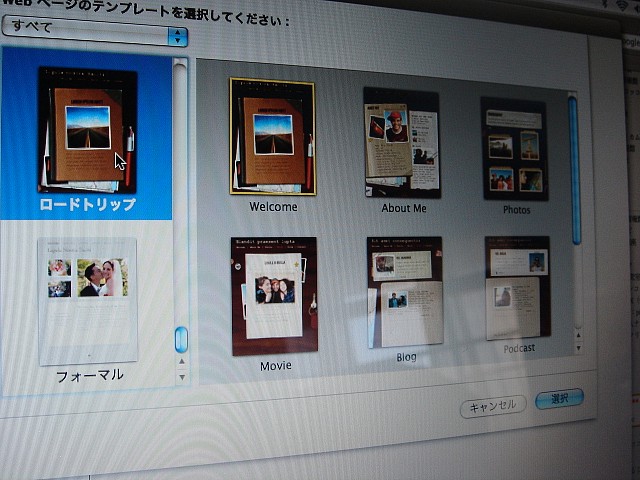Screen dimensions: 640x480
Task: Select the Welcome page template thumbnail
Action: pyautogui.click(x=272, y=136)
